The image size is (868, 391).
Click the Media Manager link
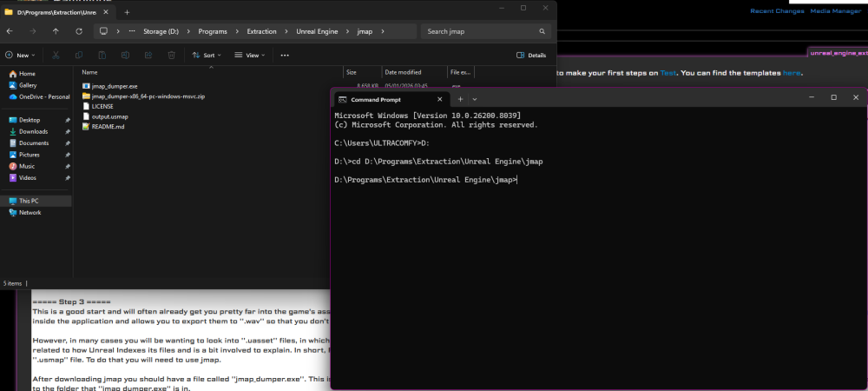(833, 11)
